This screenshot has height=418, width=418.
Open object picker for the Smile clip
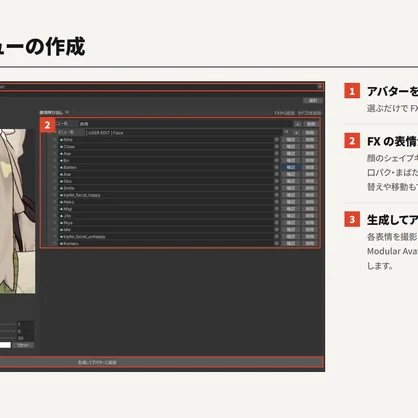point(276,188)
